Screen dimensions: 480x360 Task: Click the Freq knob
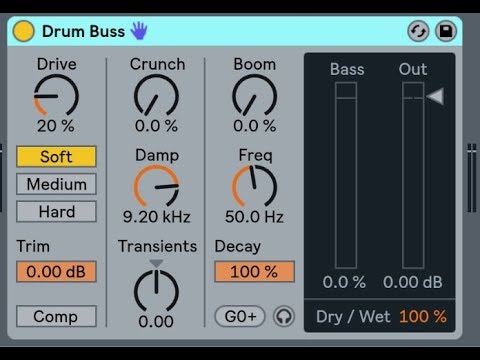pos(254,187)
